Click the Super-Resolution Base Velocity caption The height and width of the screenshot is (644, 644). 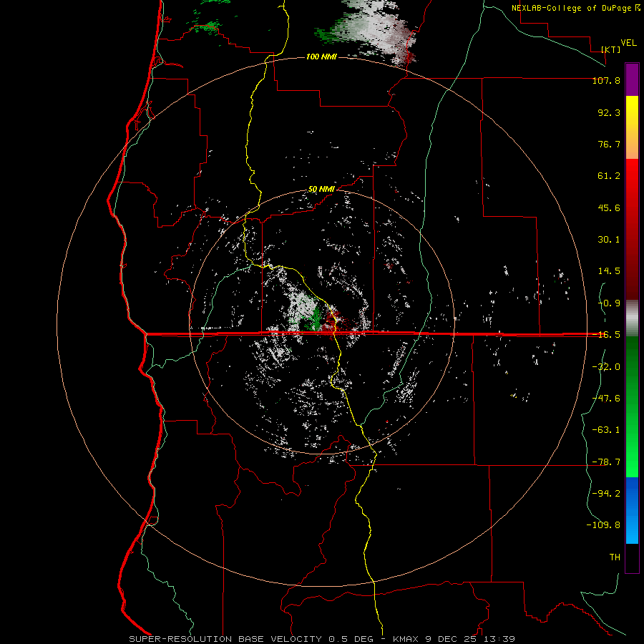pyautogui.click(x=322, y=639)
